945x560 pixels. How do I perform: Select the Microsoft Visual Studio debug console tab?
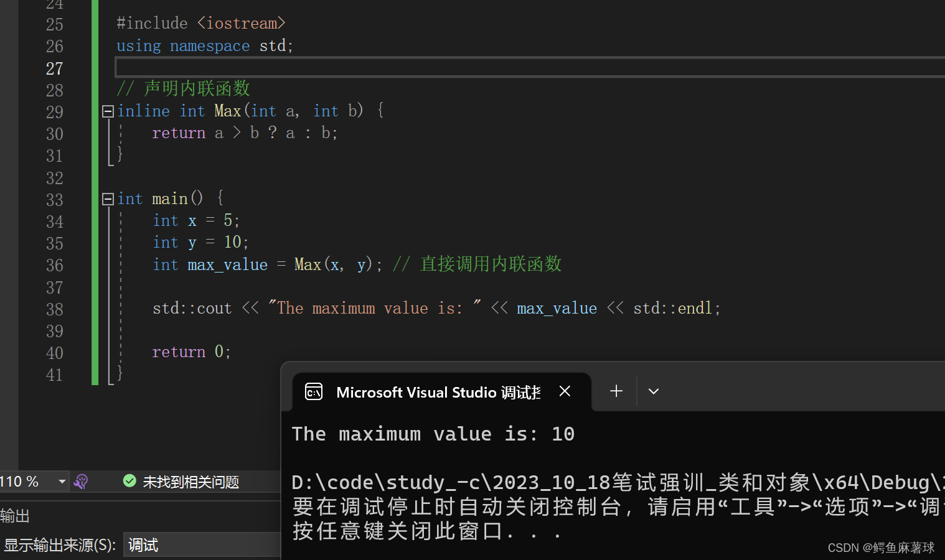tap(442, 392)
